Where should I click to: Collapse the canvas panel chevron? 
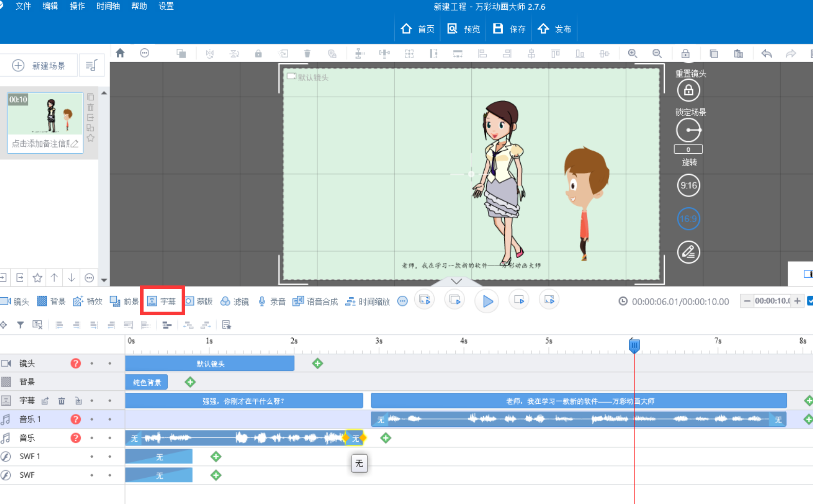[456, 281]
